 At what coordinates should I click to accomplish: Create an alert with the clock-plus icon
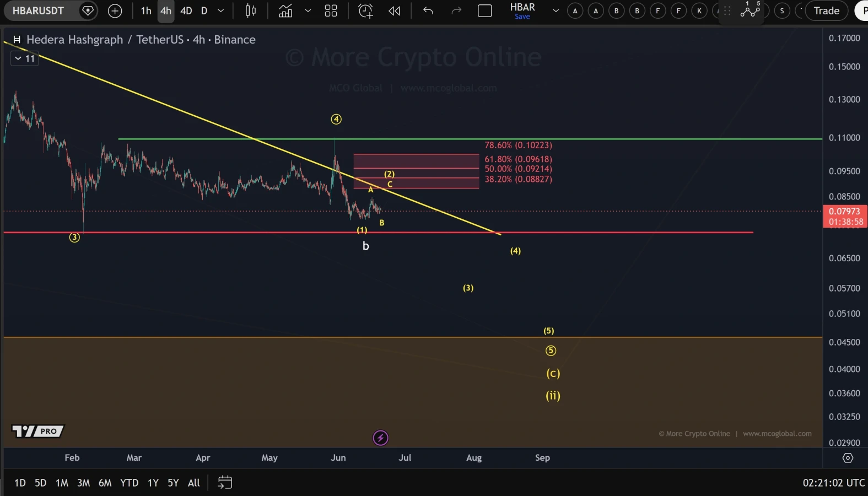pos(365,10)
